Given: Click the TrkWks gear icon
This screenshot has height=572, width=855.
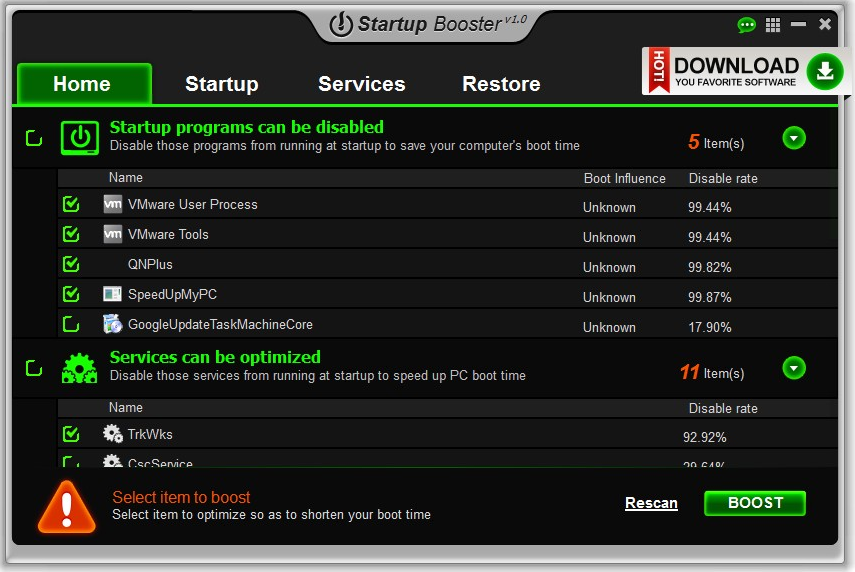Looking at the screenshot, I should [113, 434].
